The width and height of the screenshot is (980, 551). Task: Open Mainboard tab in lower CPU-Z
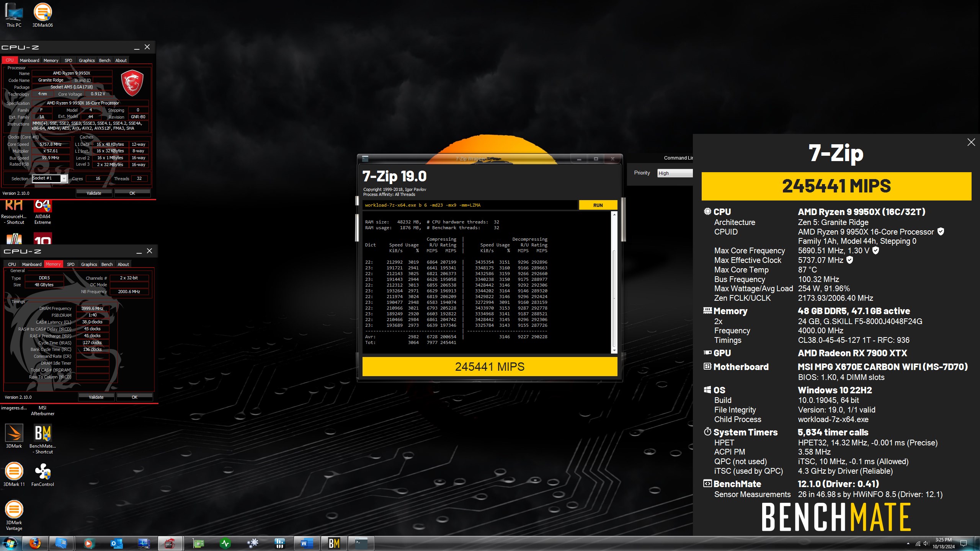[32, 264]
